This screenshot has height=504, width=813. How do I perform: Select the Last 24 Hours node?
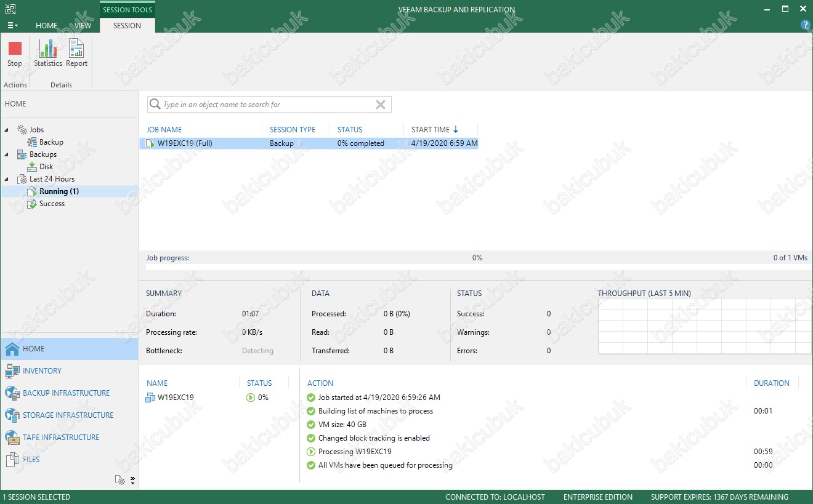coord(52,179)
